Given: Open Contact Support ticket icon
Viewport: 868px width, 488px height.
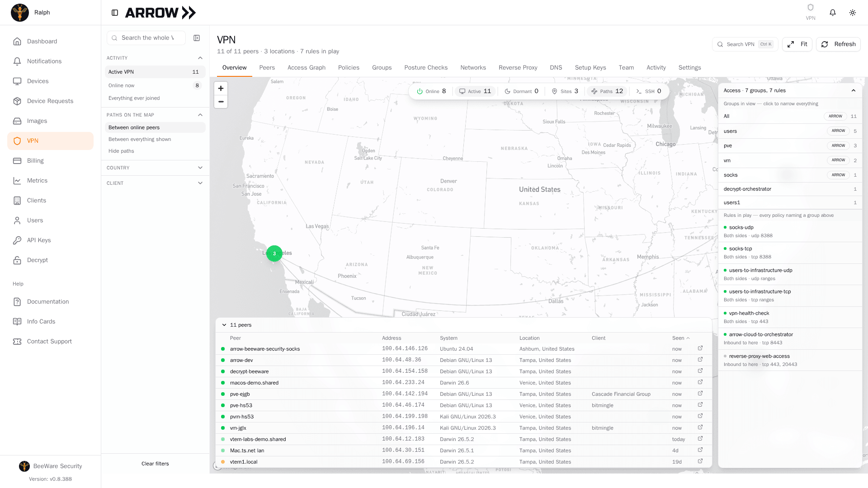Looking at the screenshot, I should coord(17,342).
